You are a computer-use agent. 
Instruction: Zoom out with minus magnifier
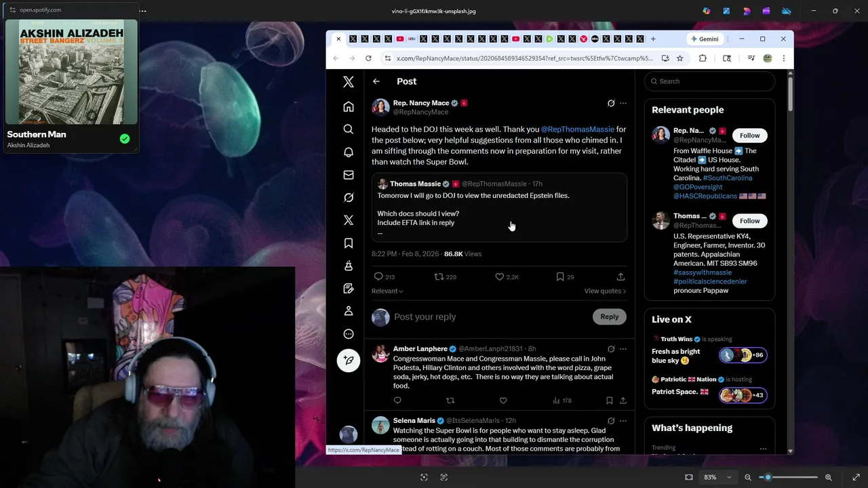[x=748, y=477]
